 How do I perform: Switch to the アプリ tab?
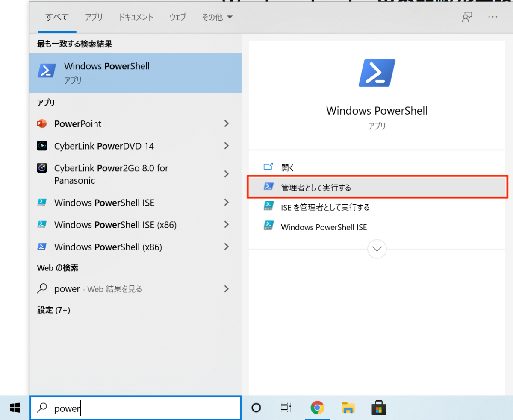point(94,17)
